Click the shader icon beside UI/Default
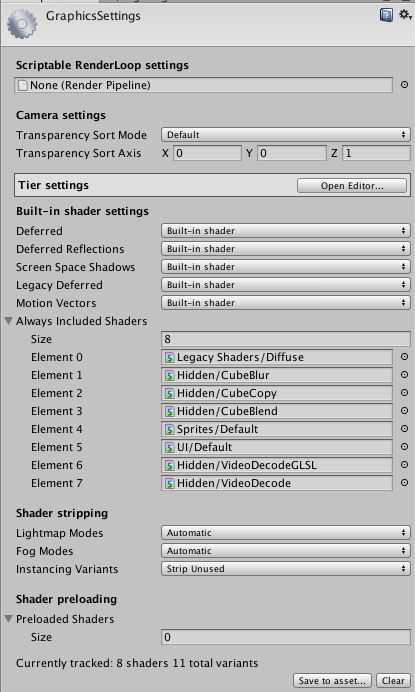This screenshot has height=692, width=415. [169, 447]
